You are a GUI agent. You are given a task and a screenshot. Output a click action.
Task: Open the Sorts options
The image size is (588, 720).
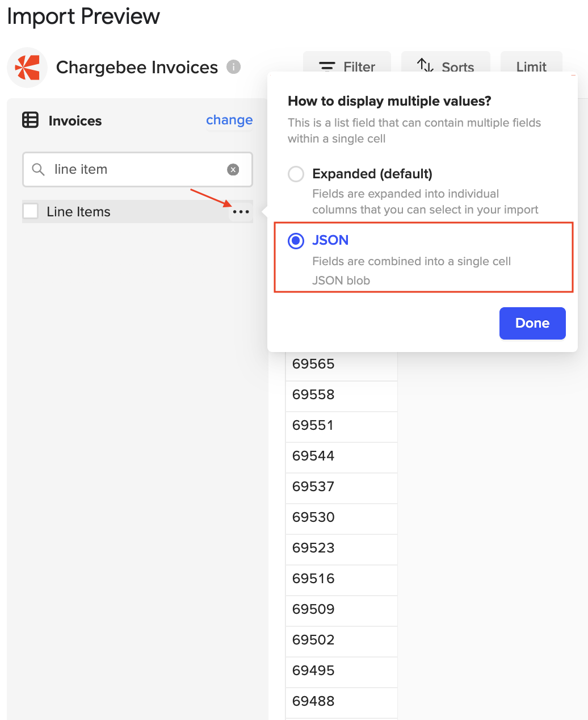click(x=446, y=65)
